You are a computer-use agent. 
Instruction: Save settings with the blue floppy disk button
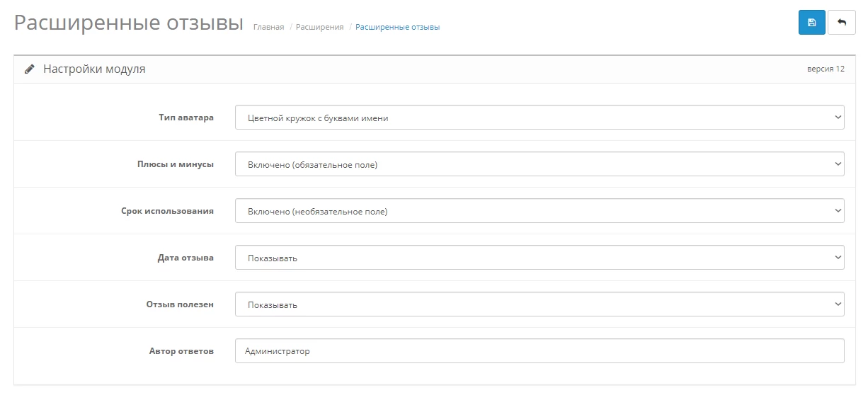[811, 23]
